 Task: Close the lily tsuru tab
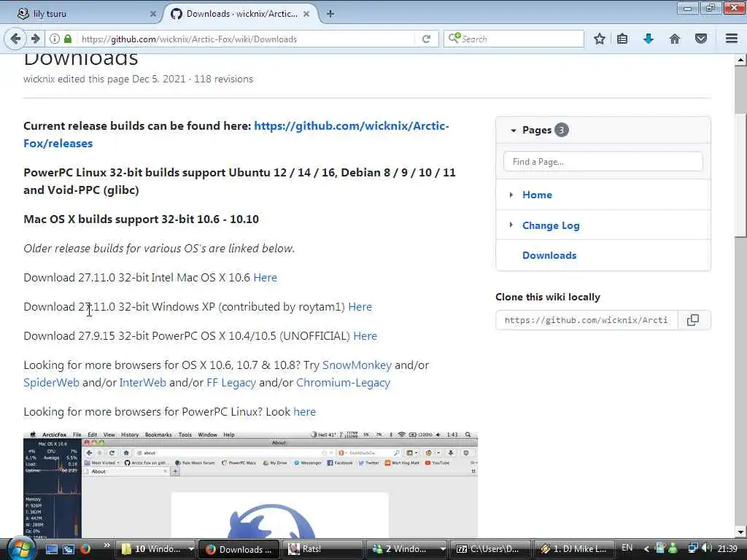153,14
